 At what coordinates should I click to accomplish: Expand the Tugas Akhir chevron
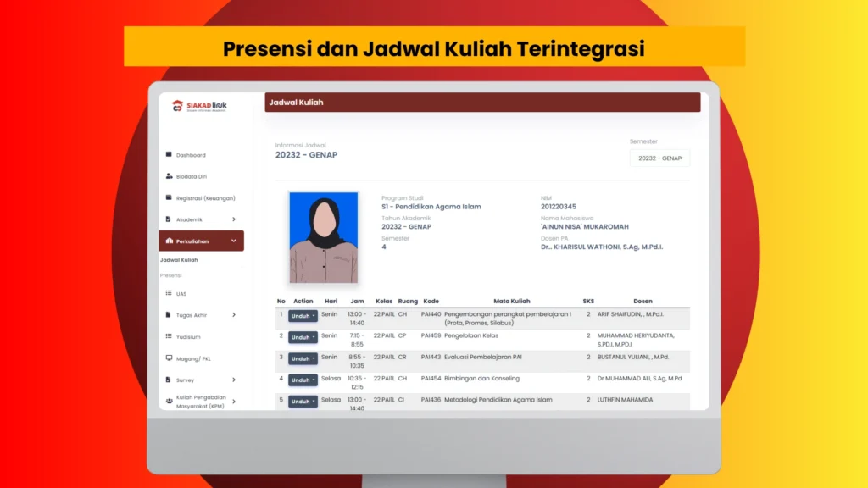tap(234, 315)
